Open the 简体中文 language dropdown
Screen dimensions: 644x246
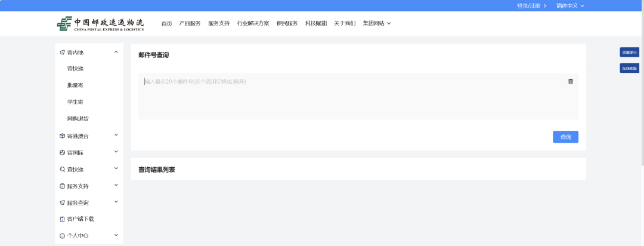point(570,6)
